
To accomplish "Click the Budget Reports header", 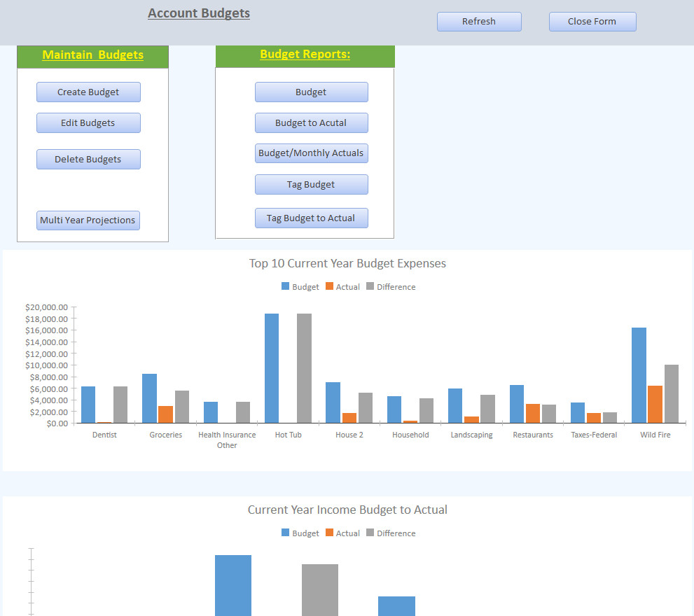I will 305,54.
